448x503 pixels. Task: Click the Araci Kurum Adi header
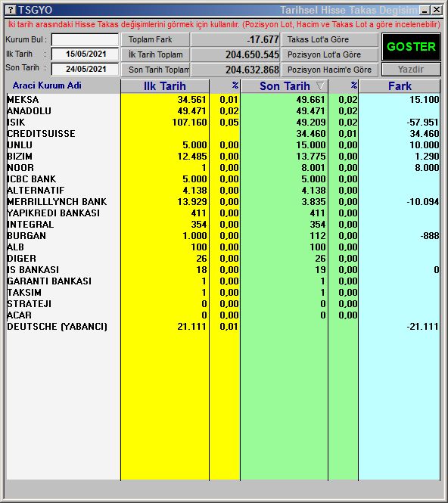[47, 85]
